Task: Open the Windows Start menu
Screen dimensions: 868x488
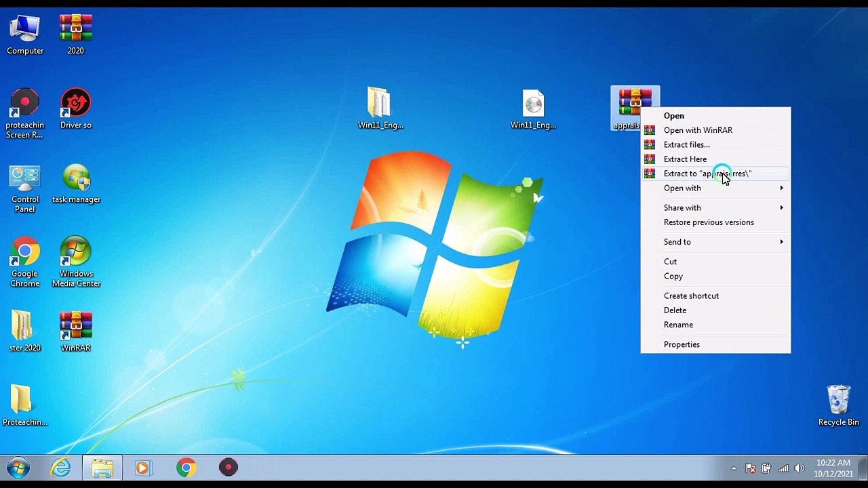Action: [18, 468]
